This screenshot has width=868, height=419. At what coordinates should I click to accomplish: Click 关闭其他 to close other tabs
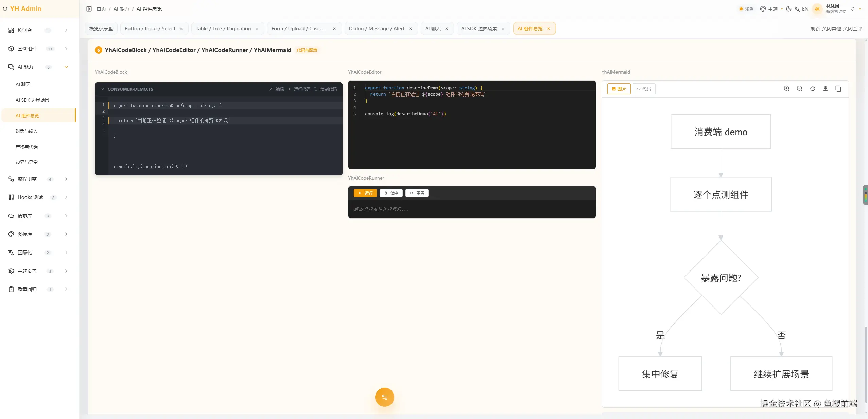(x=831, y=29)
